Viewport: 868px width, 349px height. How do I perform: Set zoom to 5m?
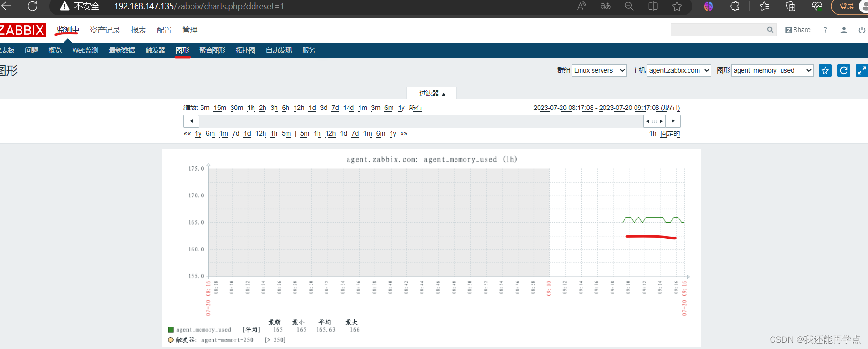[x=205, y=108]
